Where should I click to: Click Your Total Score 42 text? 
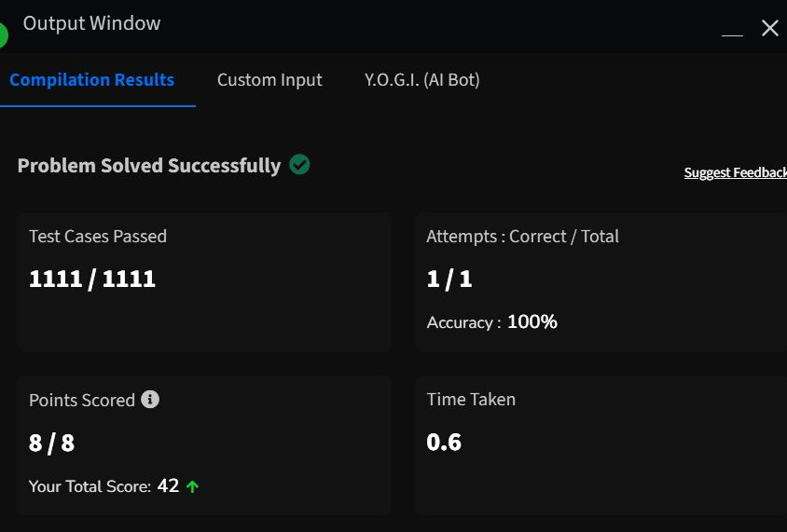pos(104,485)
